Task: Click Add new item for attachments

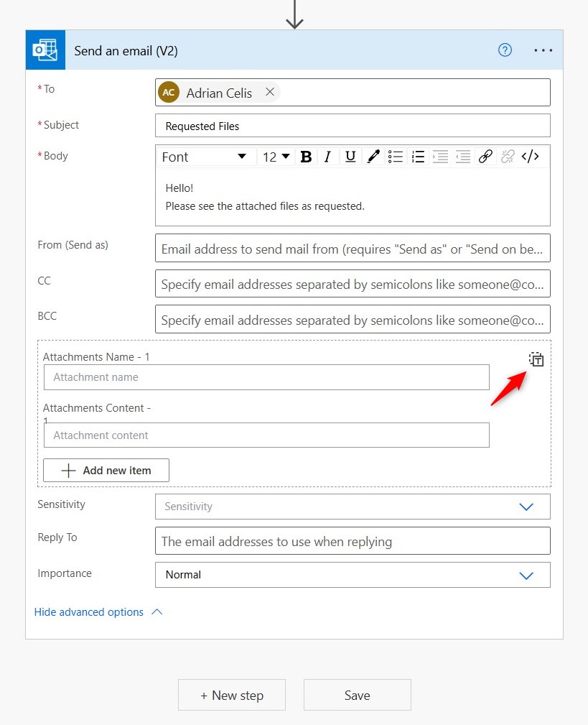Action: (106, 470)
